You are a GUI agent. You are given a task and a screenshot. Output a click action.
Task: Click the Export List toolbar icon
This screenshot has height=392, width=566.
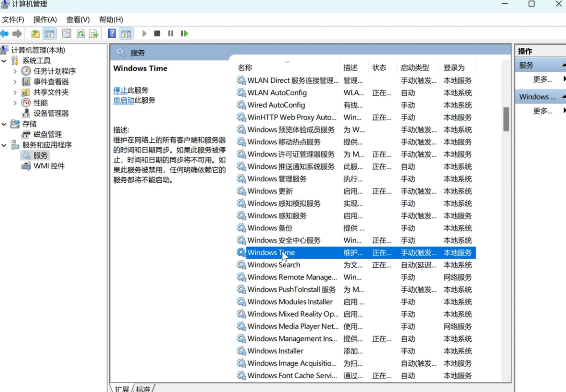click(94, 33)
